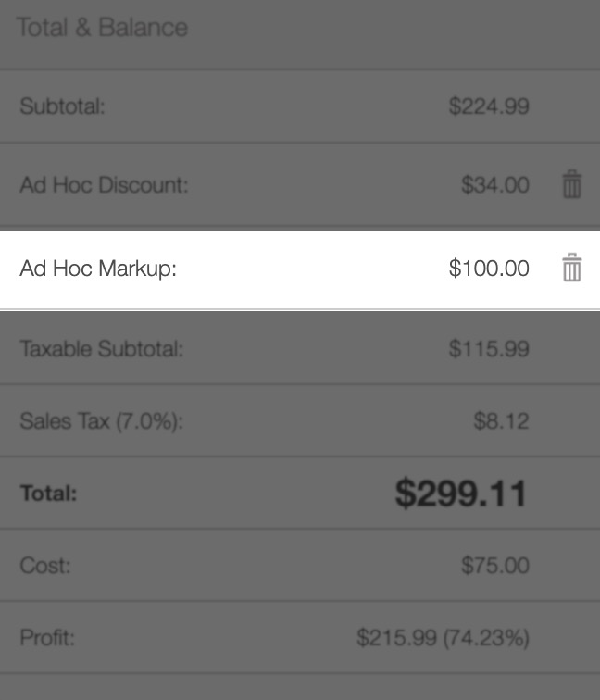Click the $299.11 total amount

click(461, 493)
